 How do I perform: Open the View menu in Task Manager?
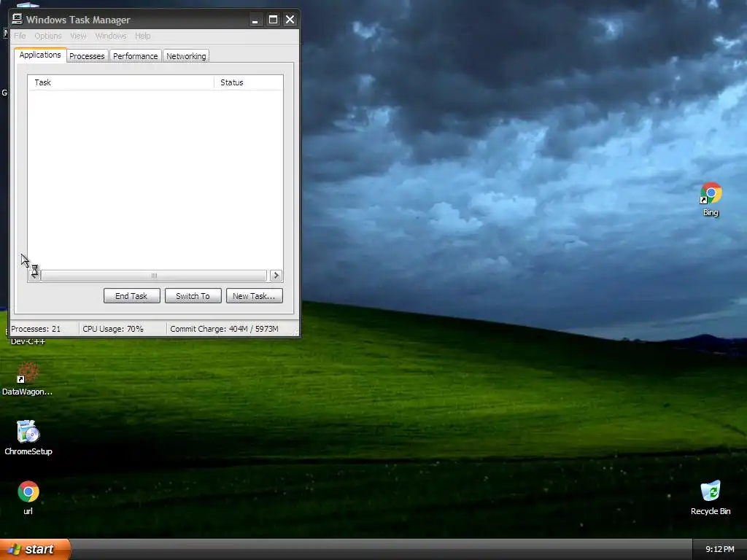[78, 36]
